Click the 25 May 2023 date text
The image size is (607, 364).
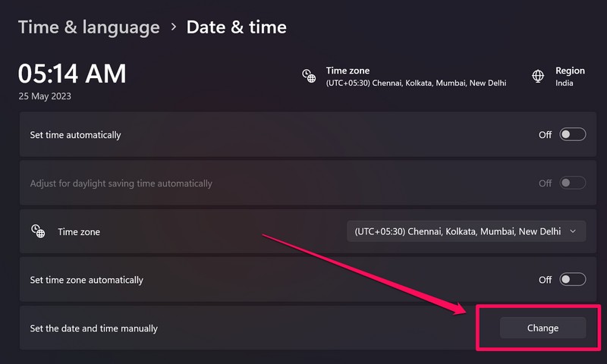44,96
